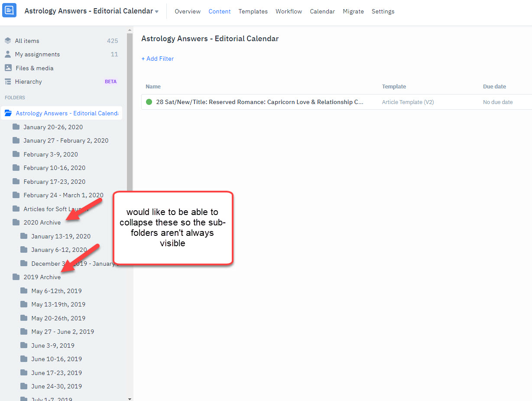532x401 pixels.
Task: Click folder icon beside 2020 Archive
Action: coord(16,222)
